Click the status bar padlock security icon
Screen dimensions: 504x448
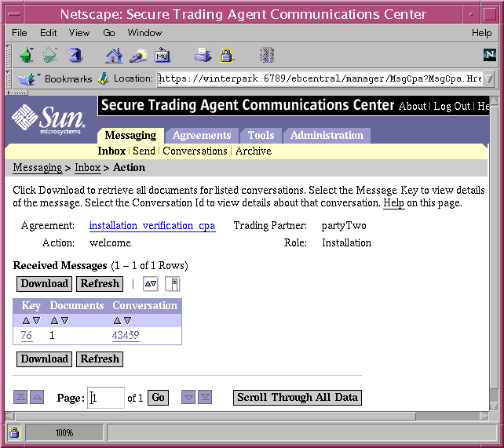14,433
